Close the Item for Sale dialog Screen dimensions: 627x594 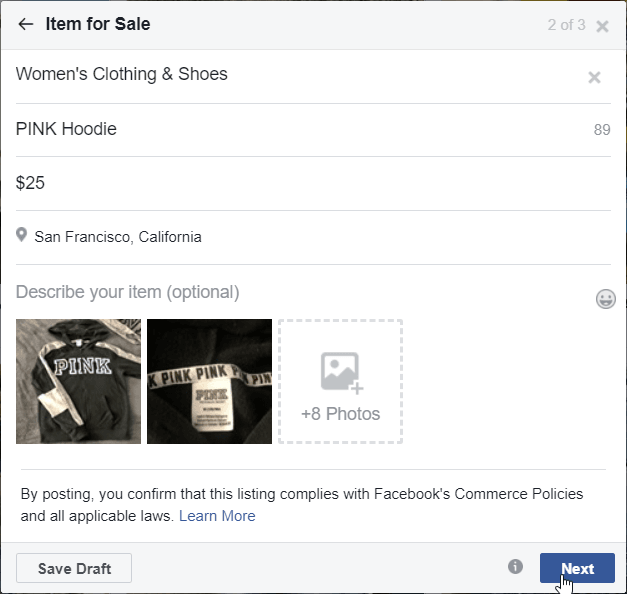point(602,26)
